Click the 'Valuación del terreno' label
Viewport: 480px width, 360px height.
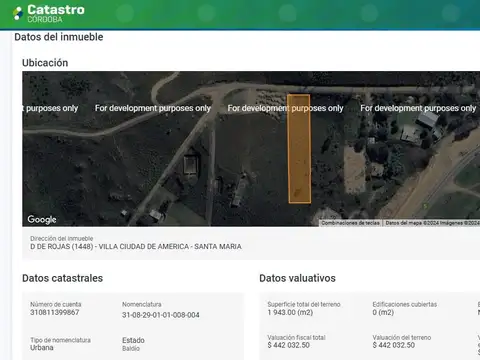pyautogui.click(x=402, y=337)
